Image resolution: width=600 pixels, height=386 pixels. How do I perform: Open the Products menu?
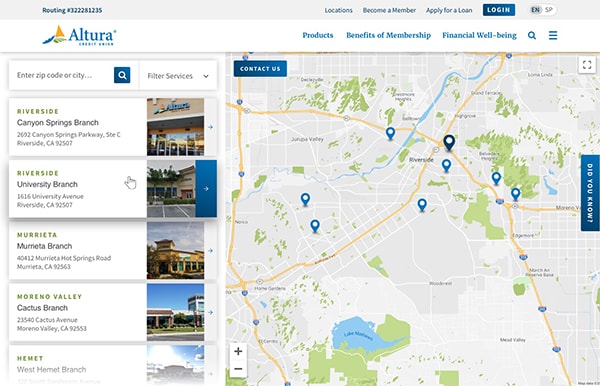(318, 35)
